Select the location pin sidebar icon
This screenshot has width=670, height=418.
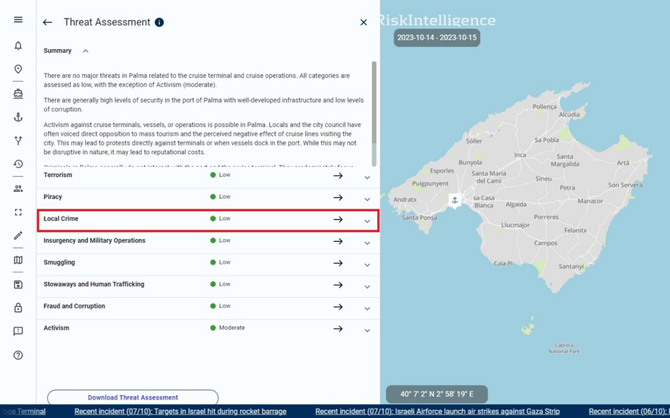tap(18, 70)
